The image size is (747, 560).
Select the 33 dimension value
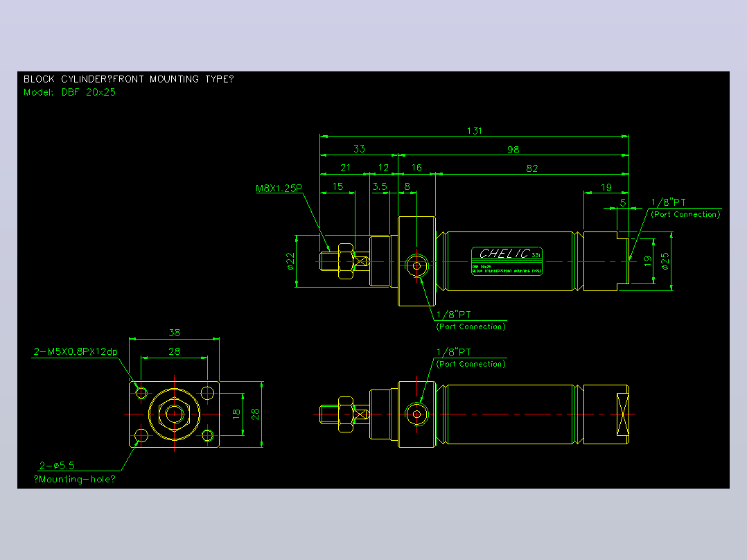click(x=359, y=149)
